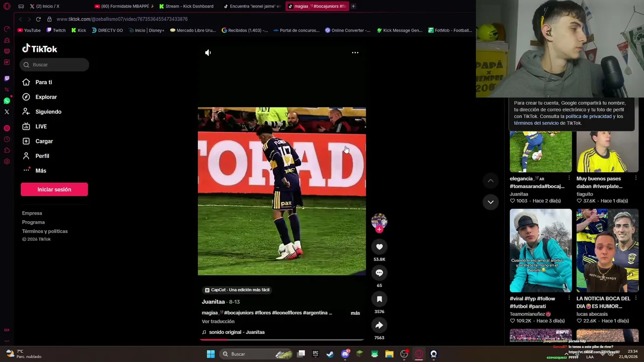
Task: Open the 'Para ti' feed
Action: pos(37,82)
